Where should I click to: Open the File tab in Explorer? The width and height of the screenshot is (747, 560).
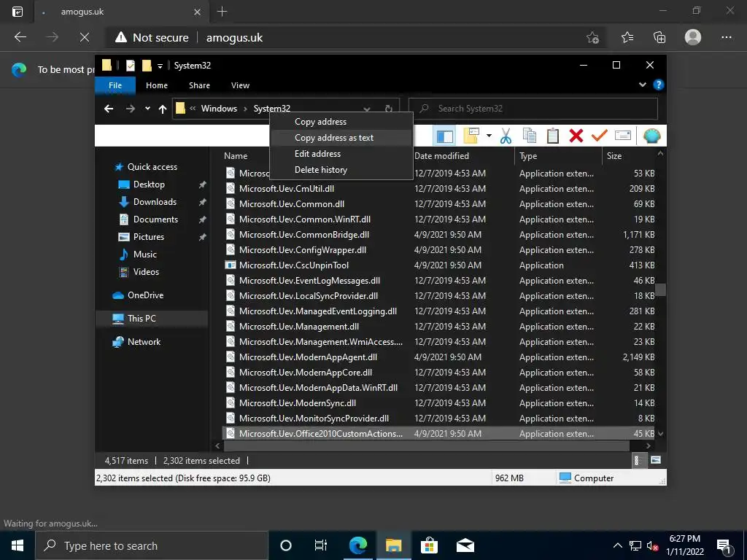click(115, 85)
